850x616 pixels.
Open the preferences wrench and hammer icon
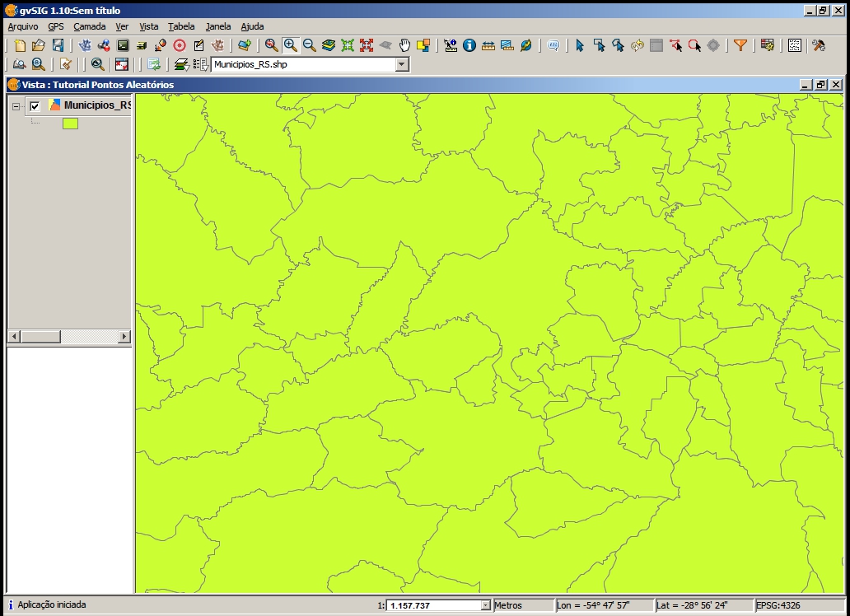point(818,45)
